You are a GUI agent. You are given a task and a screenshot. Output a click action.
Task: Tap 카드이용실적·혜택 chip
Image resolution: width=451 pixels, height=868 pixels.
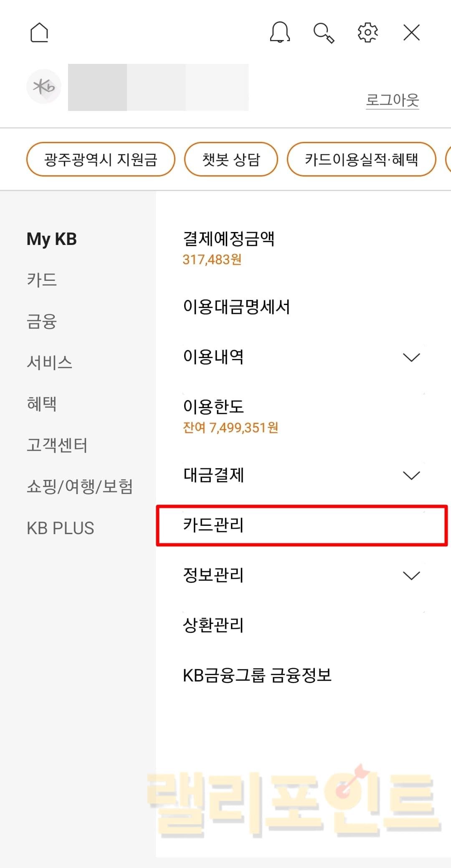pos(361,159)
